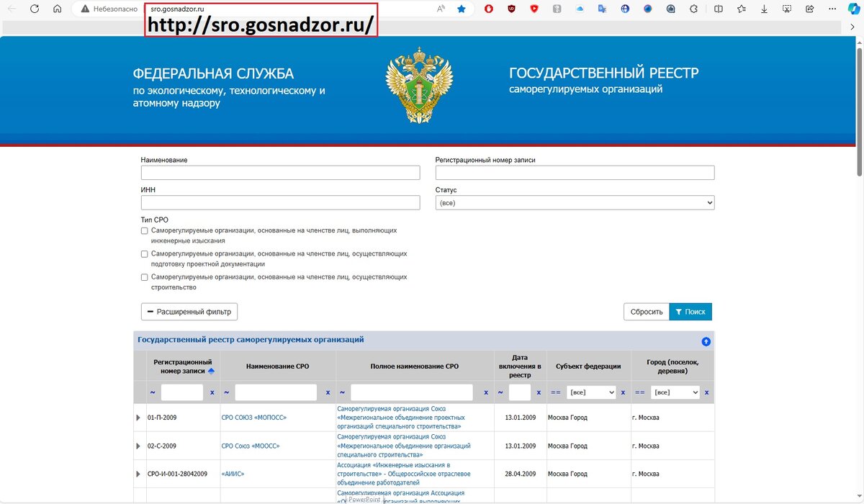Expand the row 02-С-2009

coord(139,446)
